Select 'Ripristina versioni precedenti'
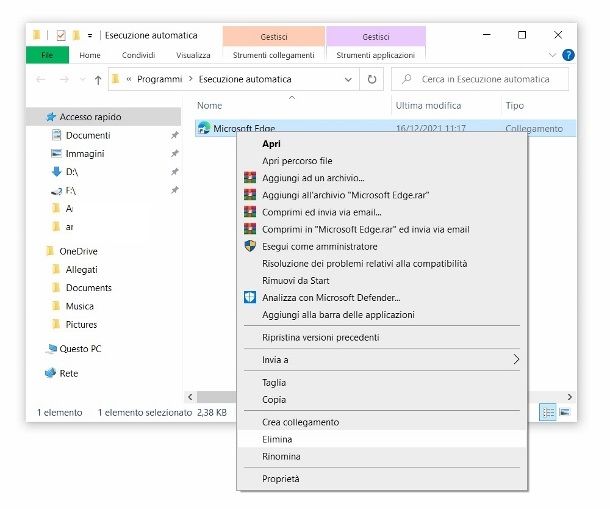The height and width of the screenshot is (509, 610). (x=382, y=337)
